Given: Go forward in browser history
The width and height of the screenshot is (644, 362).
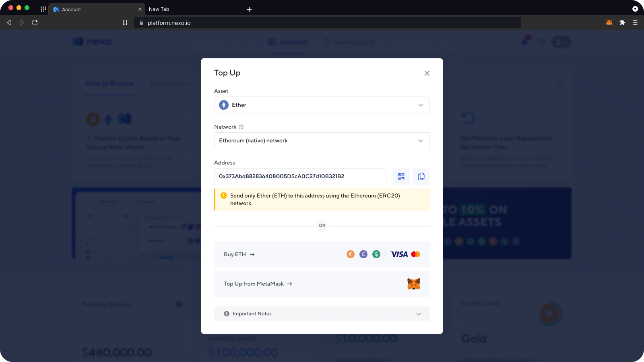Looking at the screenshot, I should coord(22,23).
